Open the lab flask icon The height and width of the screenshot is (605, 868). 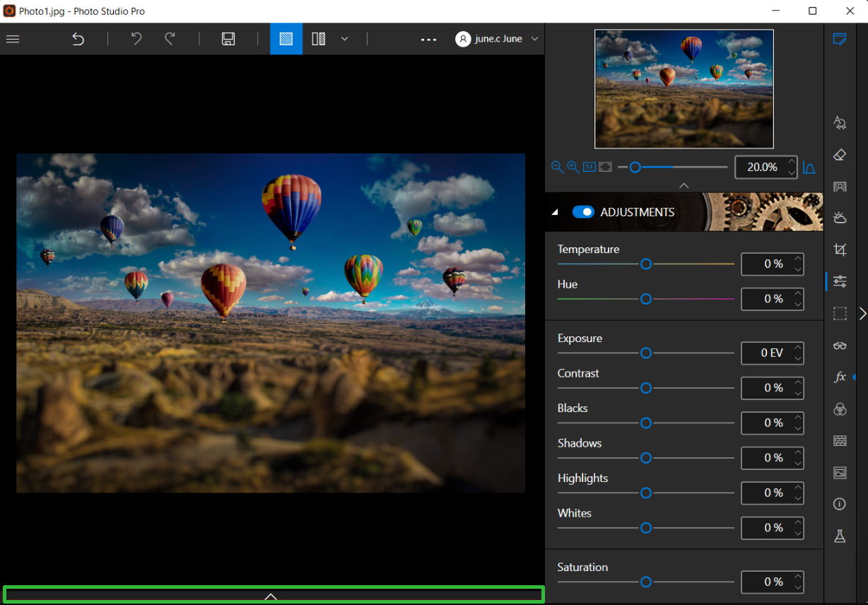[840, 536]
